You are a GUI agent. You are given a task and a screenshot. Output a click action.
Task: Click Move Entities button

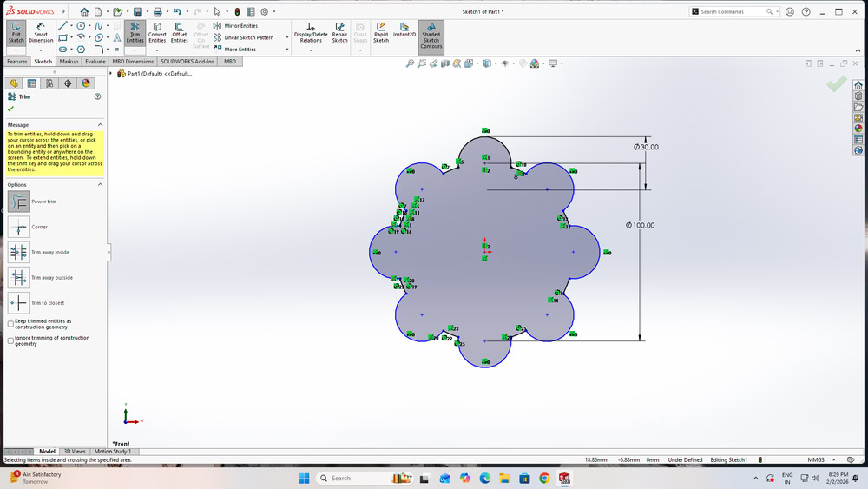click(234, 50)
